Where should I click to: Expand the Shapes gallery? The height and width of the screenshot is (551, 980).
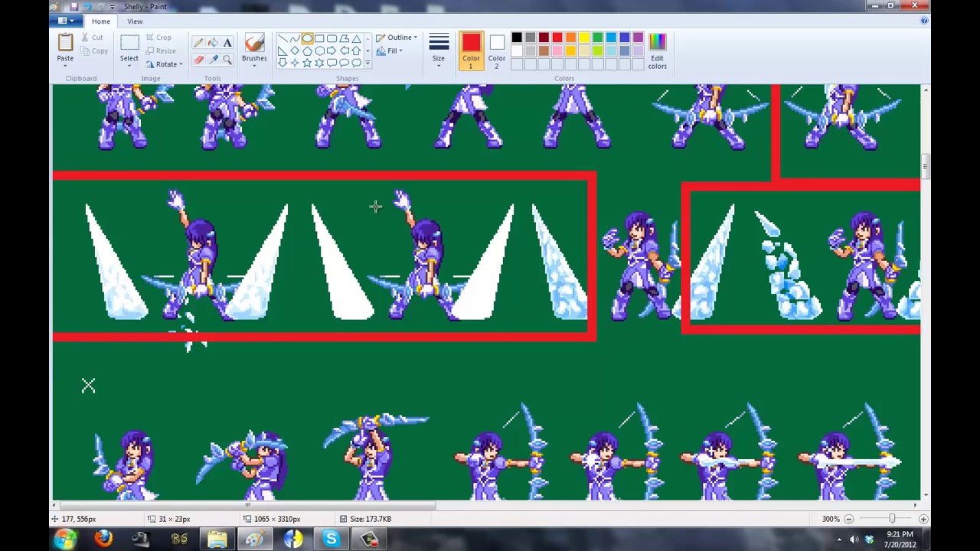pyautogui.click(x=367, y=63)
